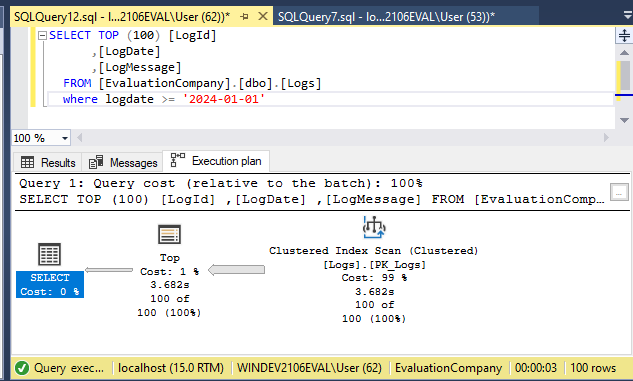This screenshot has height=381, width=633.
Task: Click the arrow from Clustered Index Scan to Top
Action: [x=237, y=270]
